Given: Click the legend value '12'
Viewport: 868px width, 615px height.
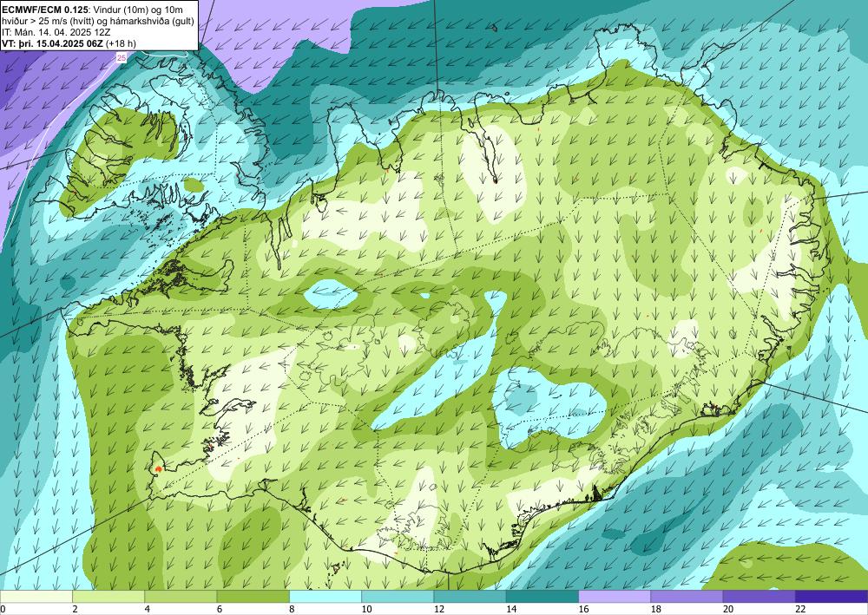Looking at the screenshot, I should [439, 609].
